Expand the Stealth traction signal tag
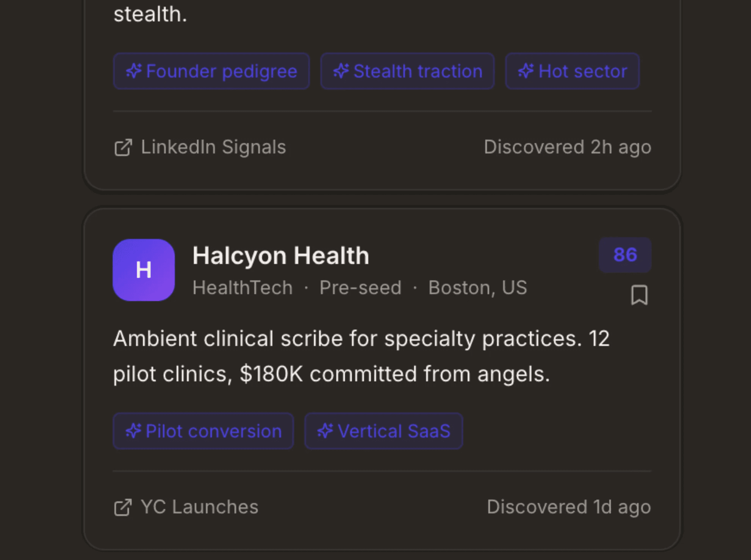Screen dimensions: 751x560 coord(407,71)
